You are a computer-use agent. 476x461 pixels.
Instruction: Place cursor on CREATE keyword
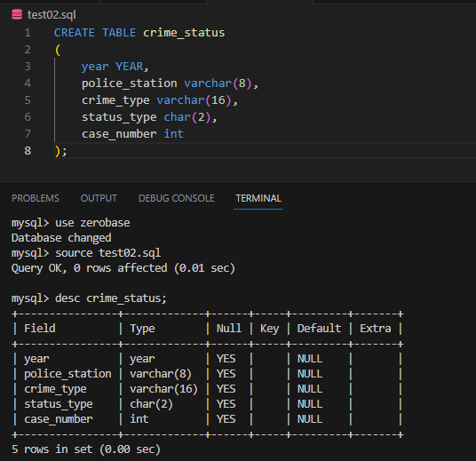pyautogui.click(x=75, y=33)
